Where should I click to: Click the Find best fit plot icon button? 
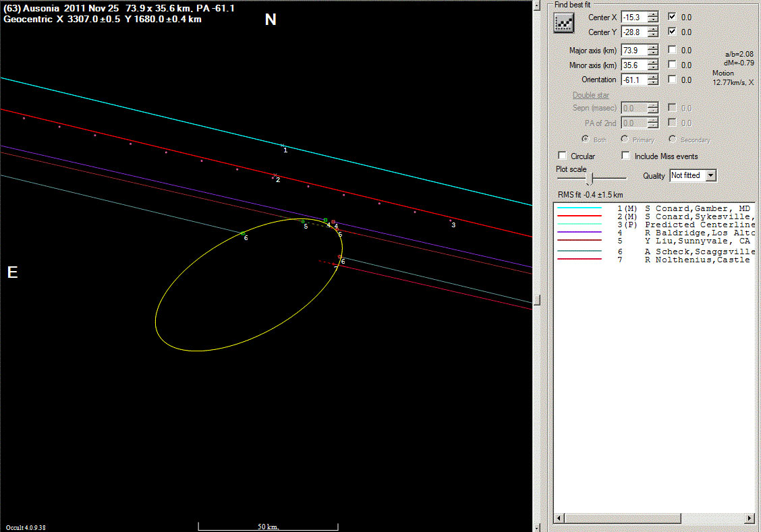pos(563,23)
